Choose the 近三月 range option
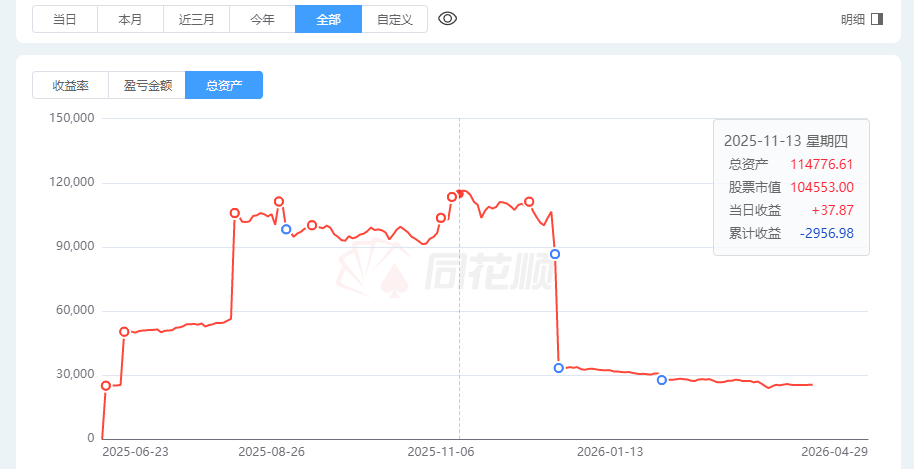 [196, 19]
